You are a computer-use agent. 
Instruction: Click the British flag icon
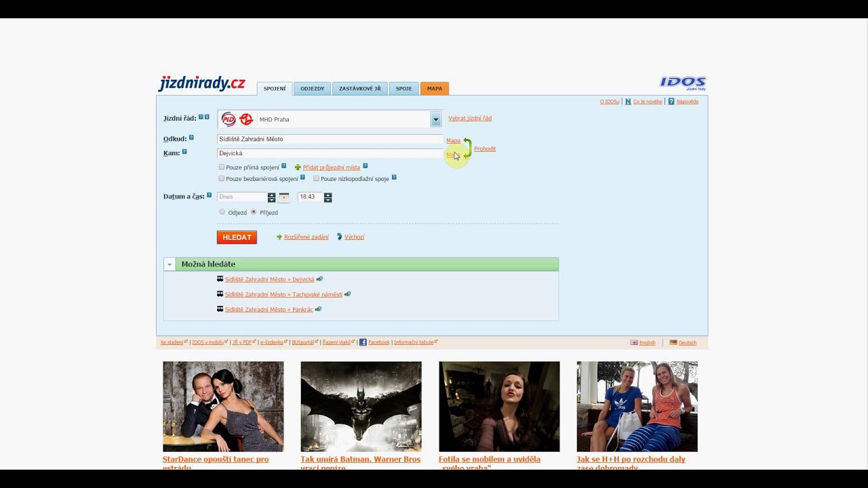tap(634, 342)
